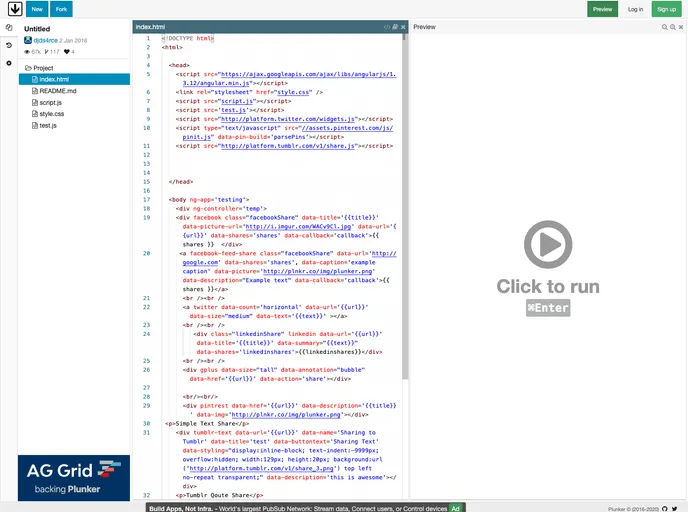Screen dimensions: 688x512
Task: Click the 'Click to run' text
Action: (x=548, y=286)
